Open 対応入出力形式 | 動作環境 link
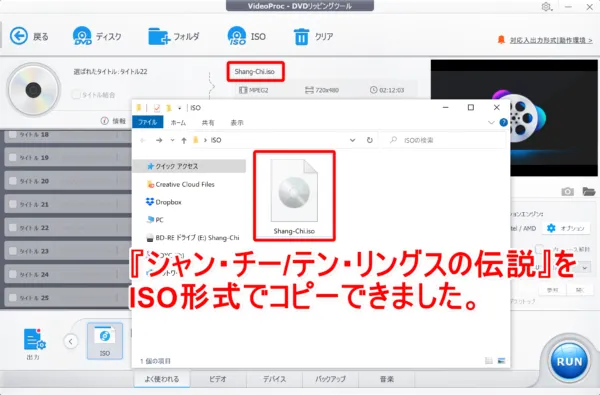This screenshot has height=395, width=600. pos(551,40)
